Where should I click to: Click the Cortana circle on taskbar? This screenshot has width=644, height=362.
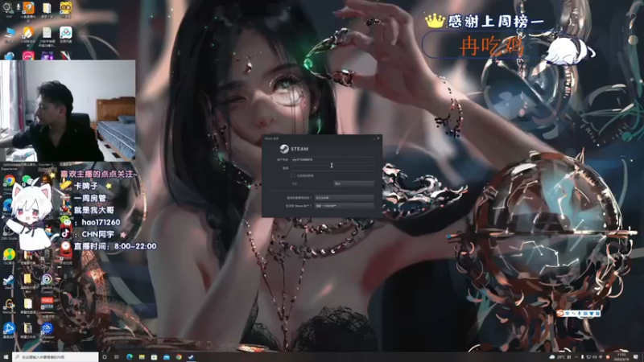click(105, 357)
